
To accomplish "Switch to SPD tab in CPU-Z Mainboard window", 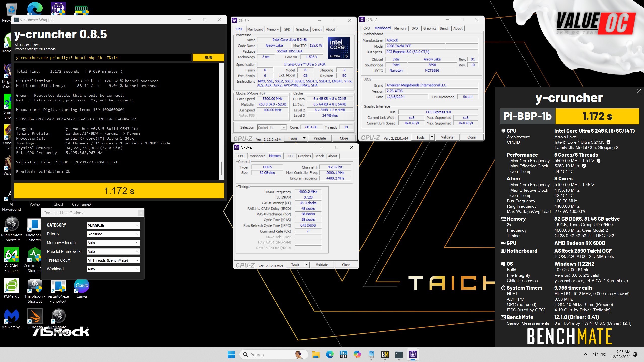I will point(415,28).
